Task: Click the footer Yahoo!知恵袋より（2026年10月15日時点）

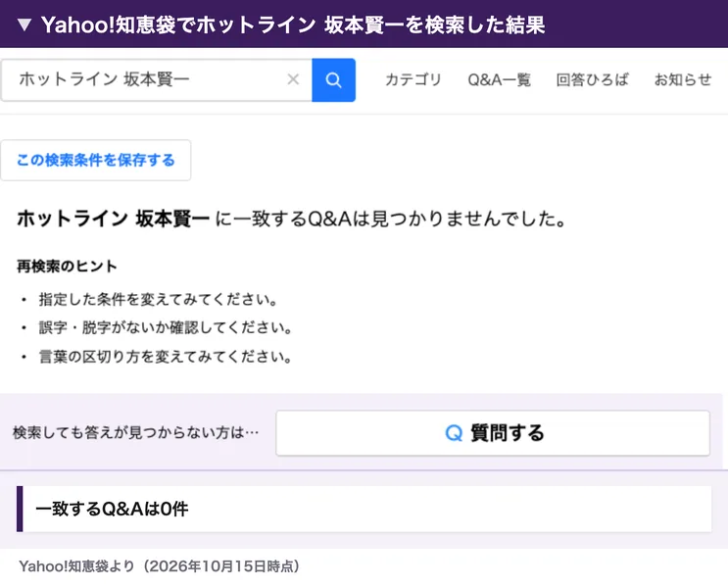Action: point(159,566)
